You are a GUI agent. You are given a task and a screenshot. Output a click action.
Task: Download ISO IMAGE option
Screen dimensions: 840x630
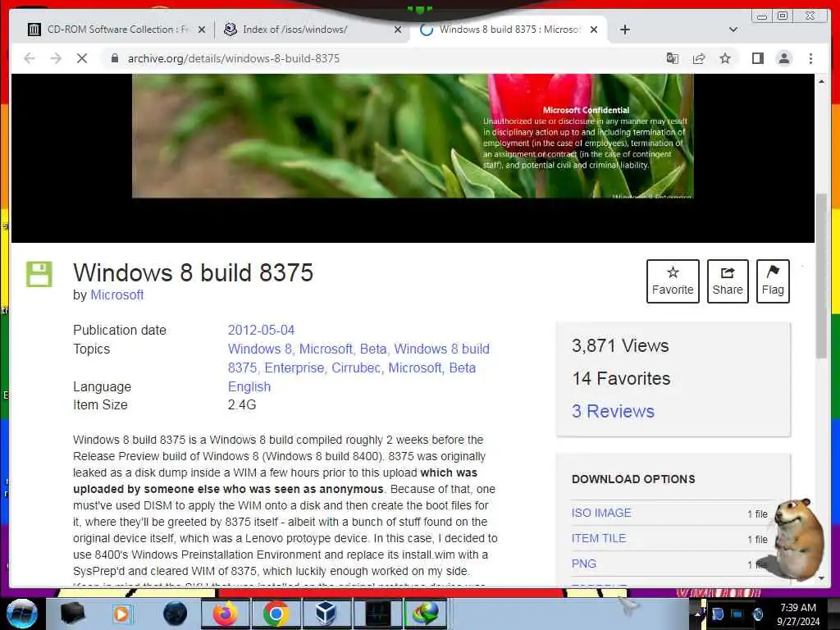coord(601,513)
